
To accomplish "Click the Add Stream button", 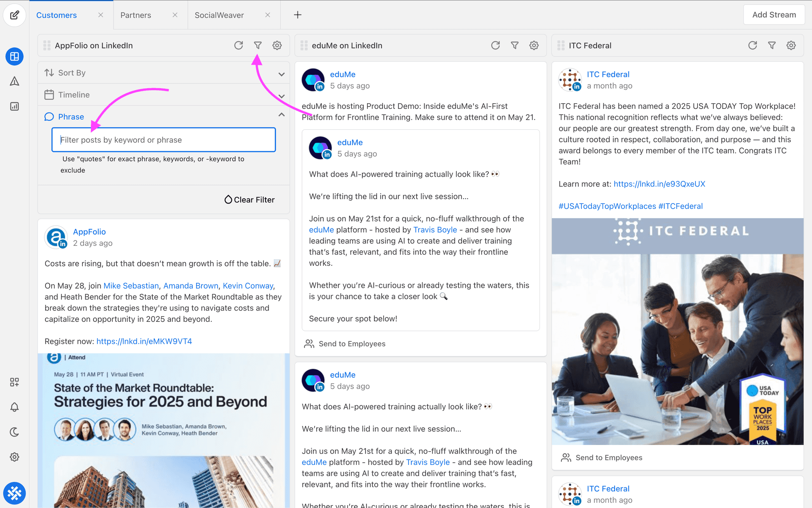I will click(x=774, y=15).
